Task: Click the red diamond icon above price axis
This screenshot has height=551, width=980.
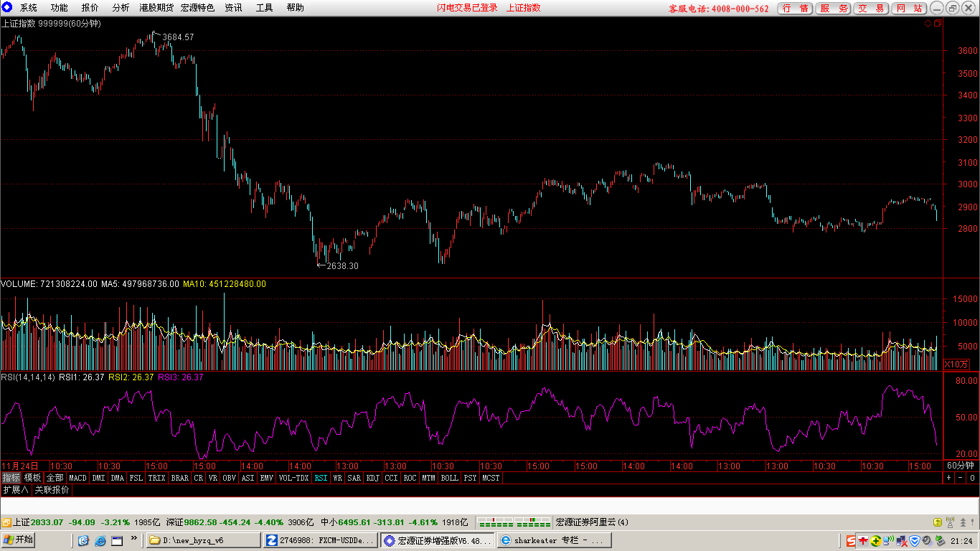Action: 928,24
